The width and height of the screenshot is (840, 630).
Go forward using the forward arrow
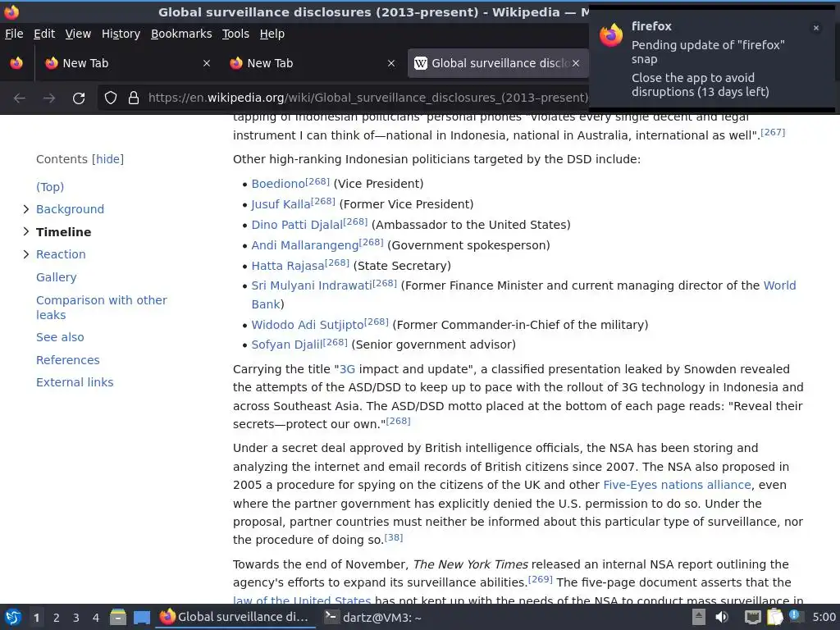coord(49,98)
